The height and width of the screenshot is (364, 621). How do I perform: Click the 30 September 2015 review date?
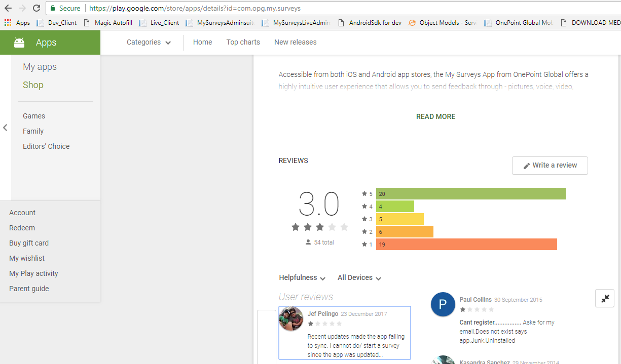tap(518, 300)
